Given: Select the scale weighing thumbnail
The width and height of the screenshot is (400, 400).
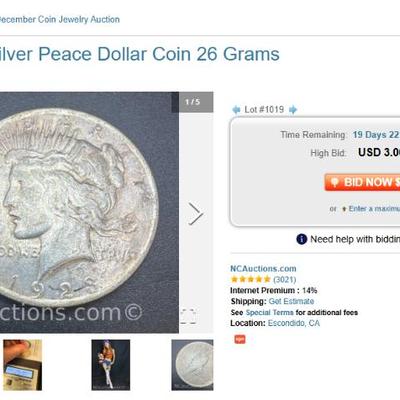Looking at the screenshot, I should tap(23, 365).
